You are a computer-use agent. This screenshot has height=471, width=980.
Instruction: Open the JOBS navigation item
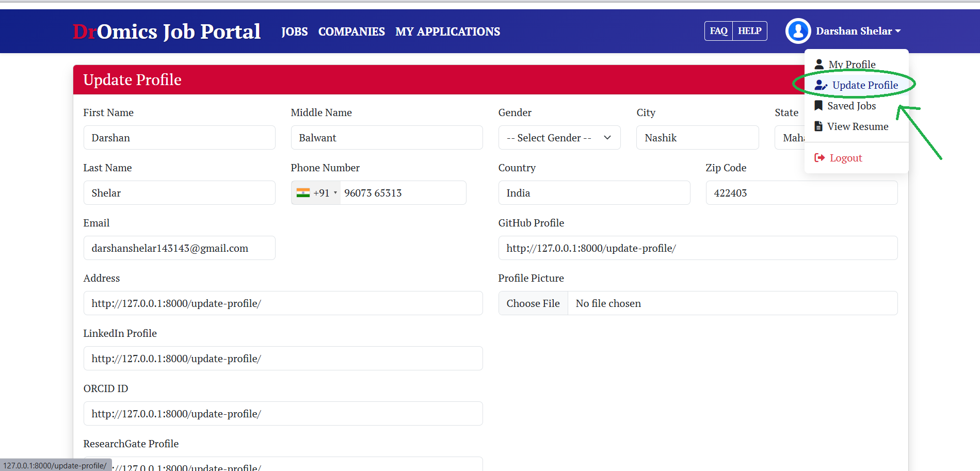[294, 31]
